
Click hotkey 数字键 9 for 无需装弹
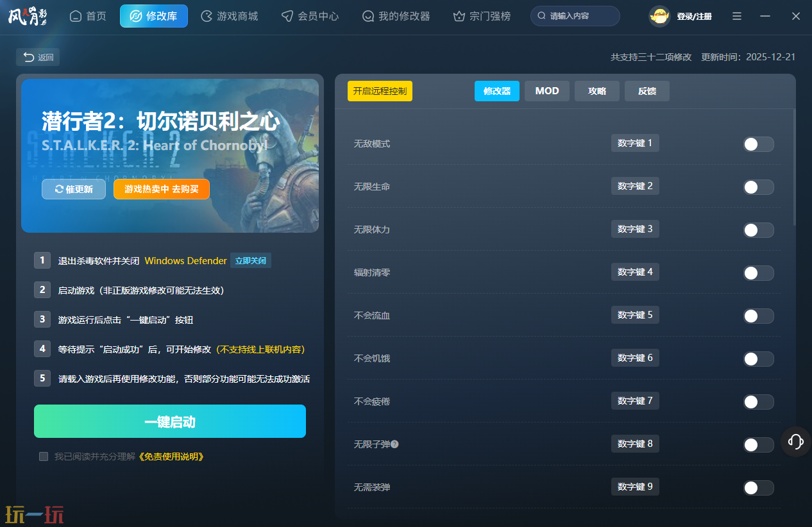[635, 487]
